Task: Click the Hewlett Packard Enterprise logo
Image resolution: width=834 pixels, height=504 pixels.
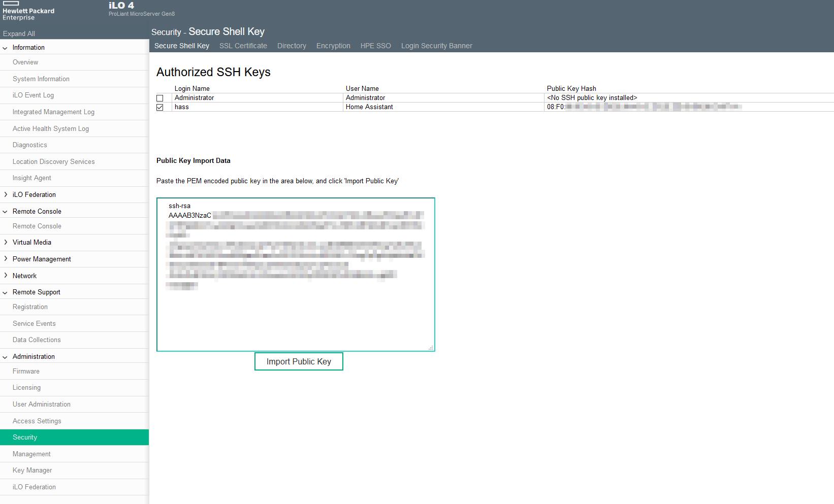Action: tap(28, 11)
